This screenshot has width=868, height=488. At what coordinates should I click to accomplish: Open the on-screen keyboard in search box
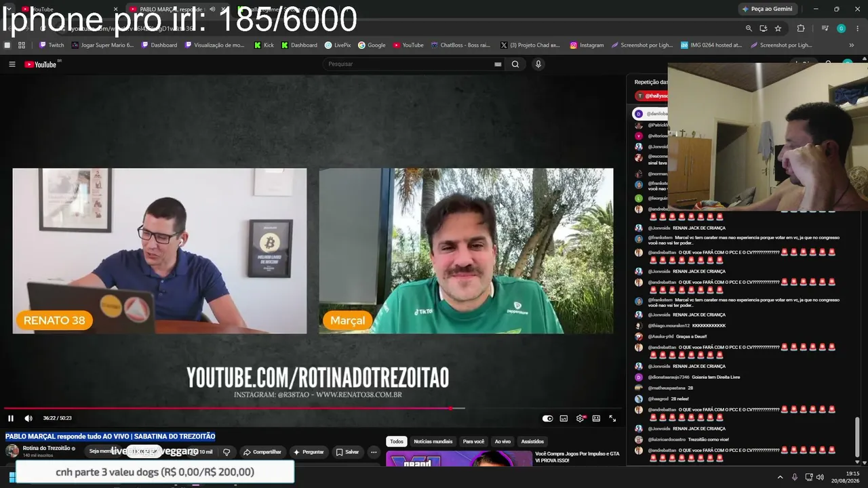pos(498,64)
